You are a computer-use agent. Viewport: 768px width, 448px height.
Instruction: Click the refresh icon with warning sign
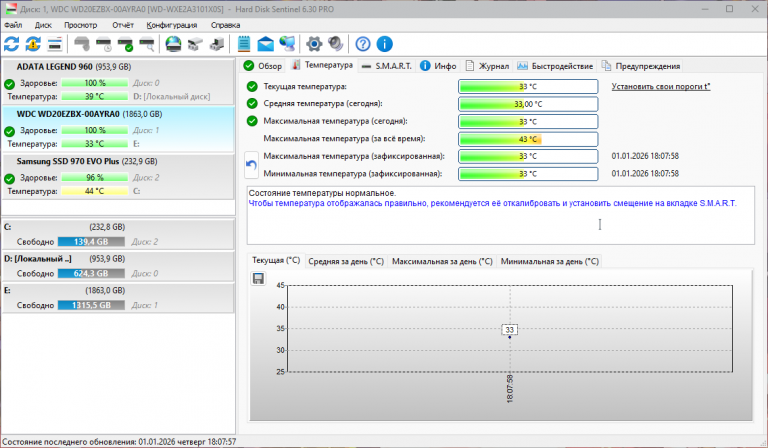tap(33, 44)
